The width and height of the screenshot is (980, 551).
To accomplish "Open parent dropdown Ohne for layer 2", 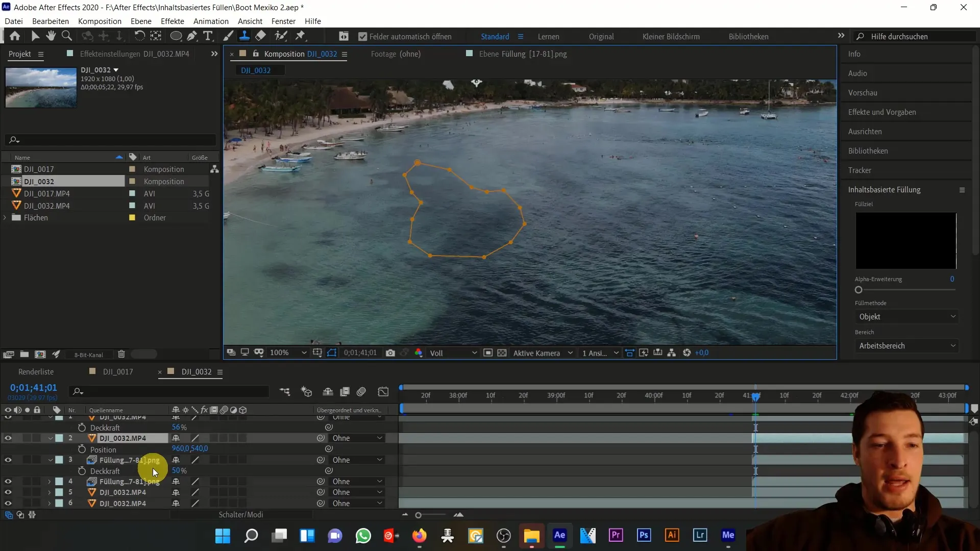I will click(x=357, y=438).
